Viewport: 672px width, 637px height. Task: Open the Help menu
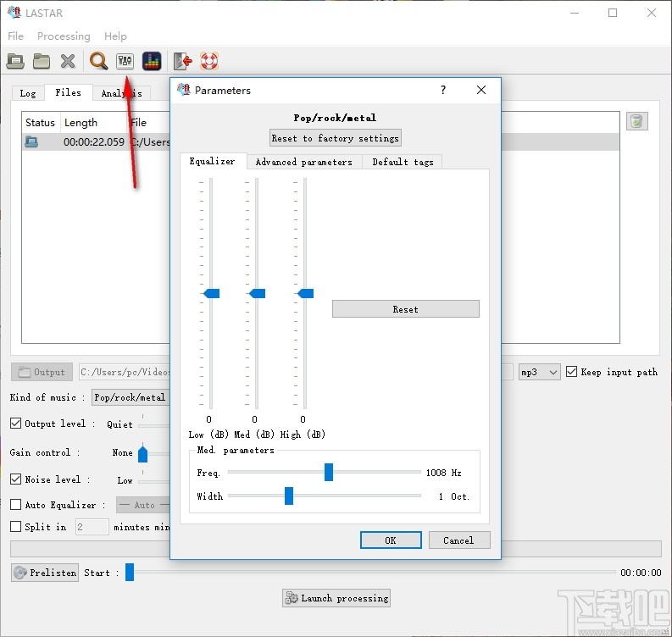tap(116, 36)
